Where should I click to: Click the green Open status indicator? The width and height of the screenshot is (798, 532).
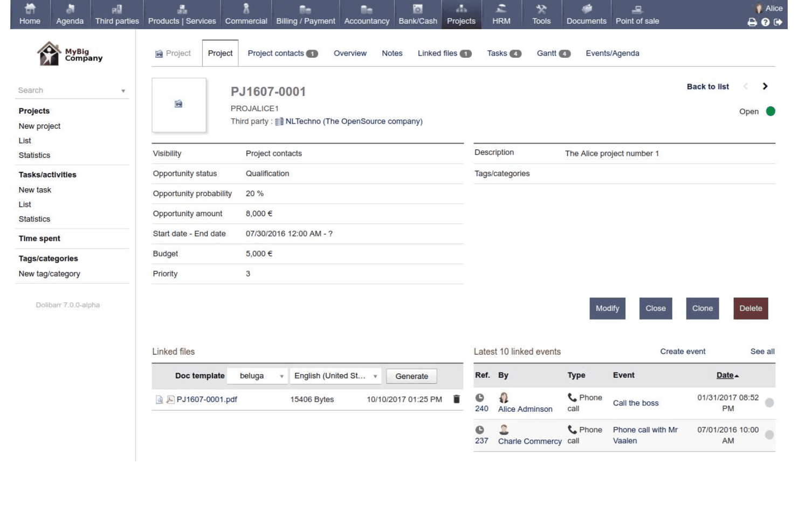pyautogui.click(x=771, y=111)
